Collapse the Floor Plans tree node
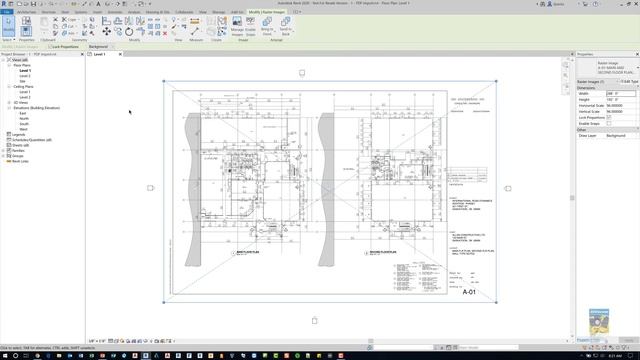640x360 pixels. [x=9, y=65]
